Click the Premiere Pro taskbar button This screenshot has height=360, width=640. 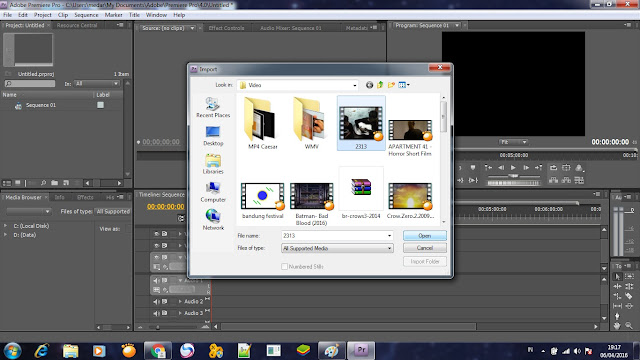point(361,351)
